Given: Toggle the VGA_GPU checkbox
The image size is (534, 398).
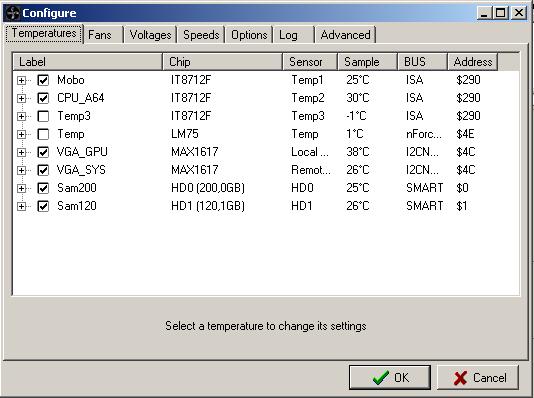Looking at the screenshot, I should click(43, 152).
